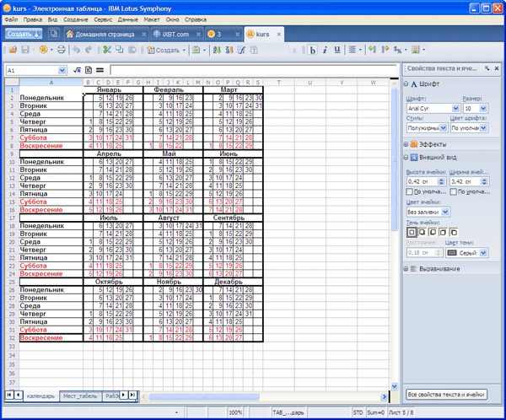Image resolution: width=506 pixels, height=420 pixels.
Task: Open the Шрифт font name dropdown
Action: point(455,109)
